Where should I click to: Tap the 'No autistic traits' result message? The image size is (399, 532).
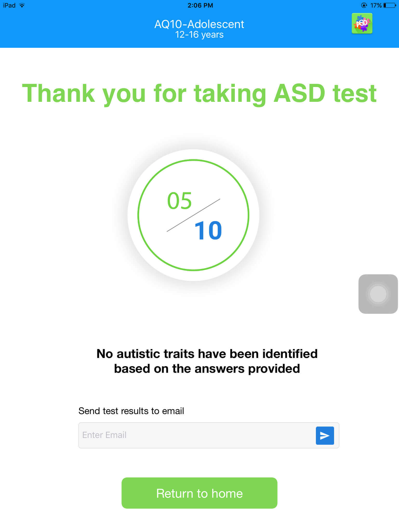207,361
